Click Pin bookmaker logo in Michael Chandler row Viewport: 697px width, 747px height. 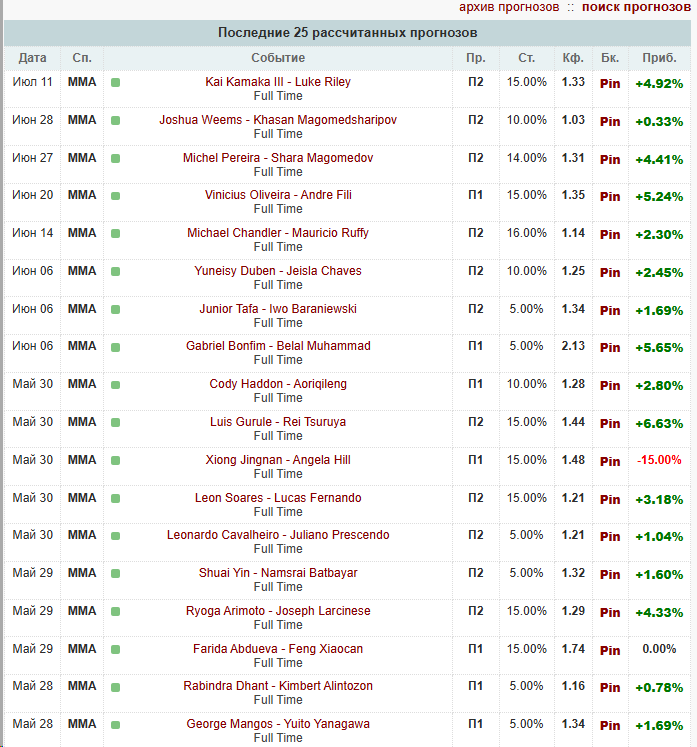(610, 234)
